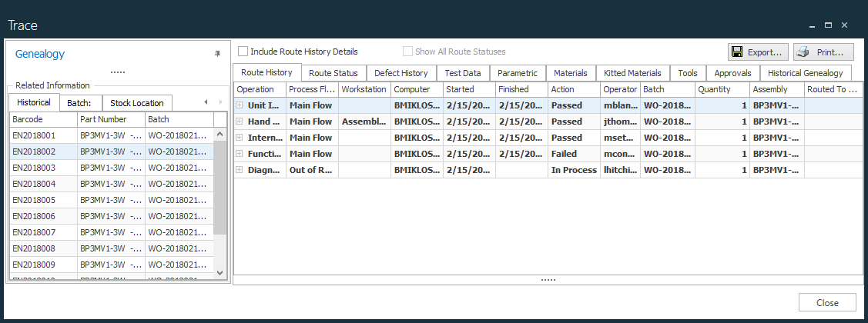
Task: Toggle the Genealogy panel pin icon
Action: pos(216,55)
